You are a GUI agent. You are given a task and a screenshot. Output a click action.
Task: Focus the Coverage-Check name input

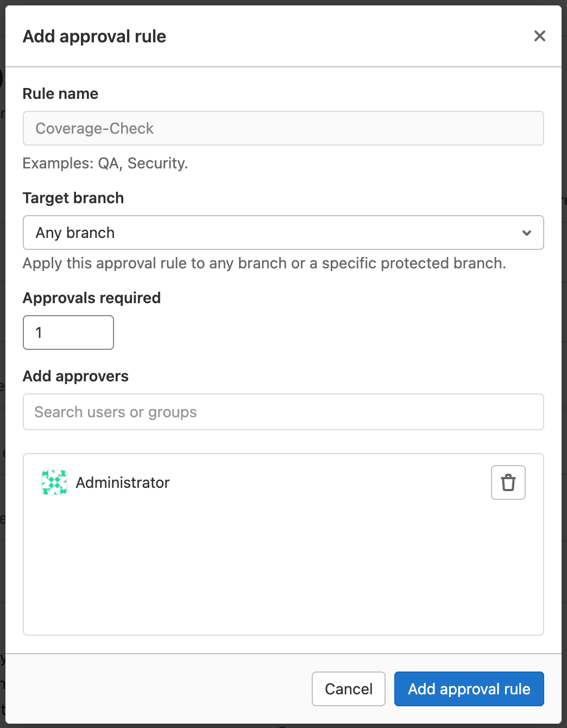coord(283,128)
